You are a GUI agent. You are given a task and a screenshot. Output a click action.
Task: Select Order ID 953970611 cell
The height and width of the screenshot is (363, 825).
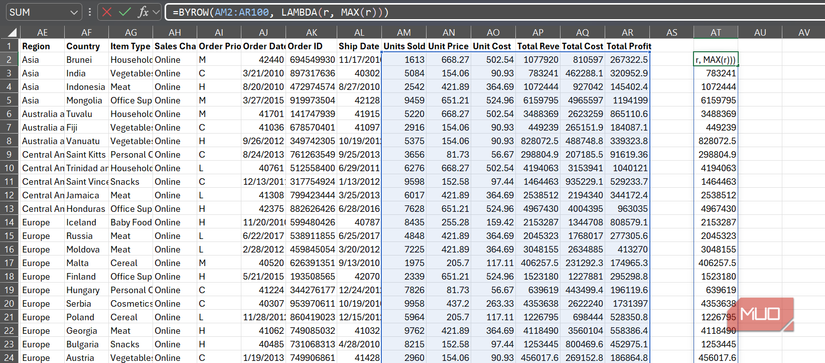pyautogui.click(x=311, y=304)
